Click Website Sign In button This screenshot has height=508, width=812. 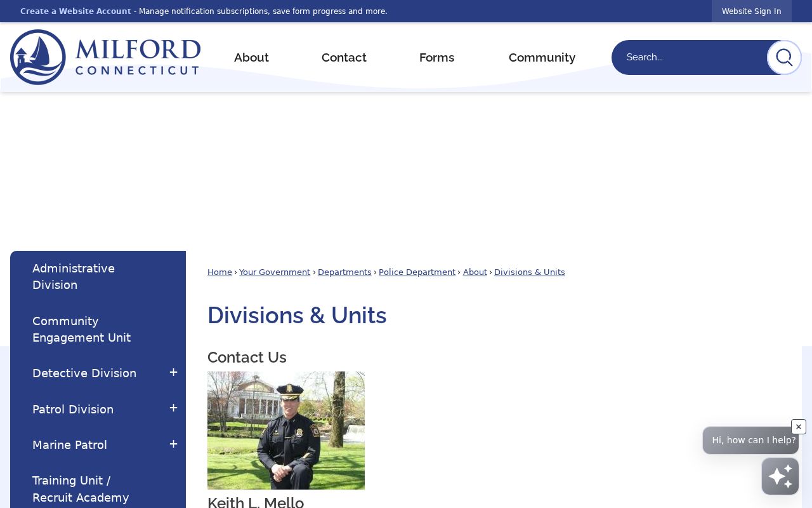pos(752,11)
